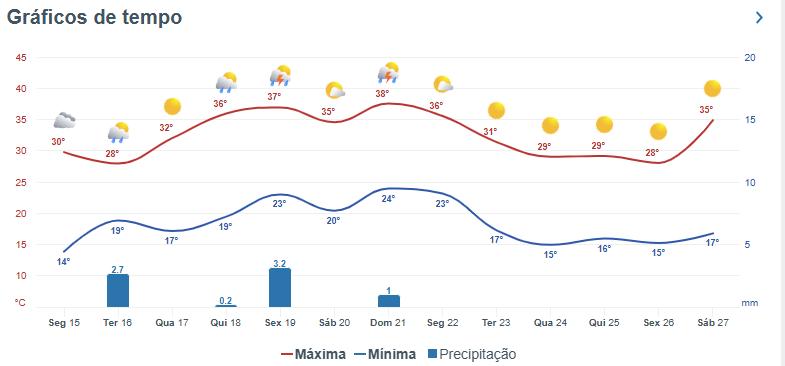Select the 3.2 precipitation bar on Sex 19

pyautogui.click(x=280, y=287)
